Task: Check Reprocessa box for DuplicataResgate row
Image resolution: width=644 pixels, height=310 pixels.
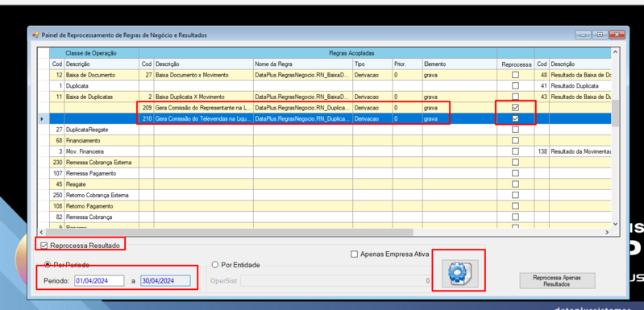Action: pos(516,130)
